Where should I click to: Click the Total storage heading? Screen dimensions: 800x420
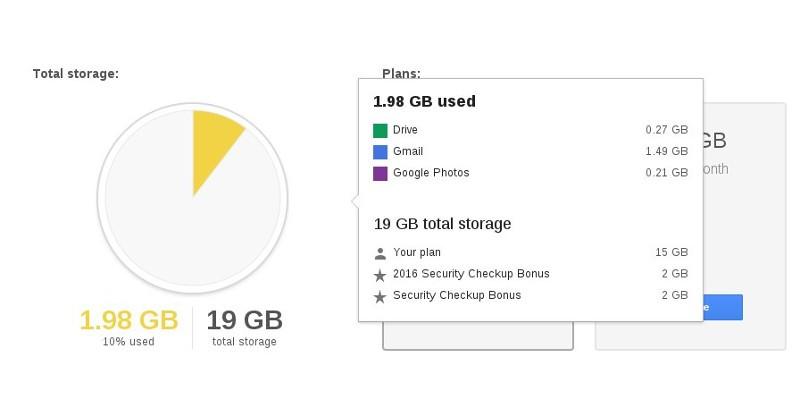pos(76,73)
